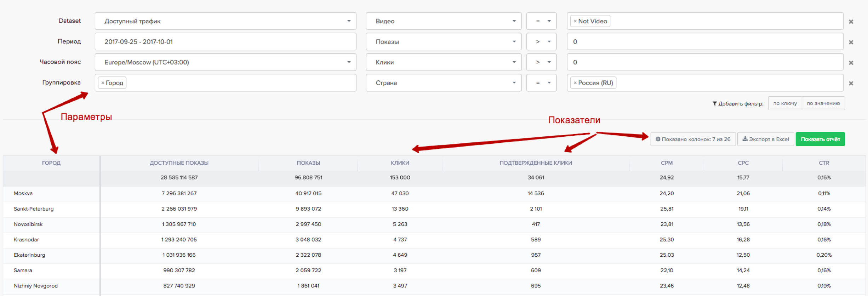Remove the Not Video filter value

(x=575, y=21)
